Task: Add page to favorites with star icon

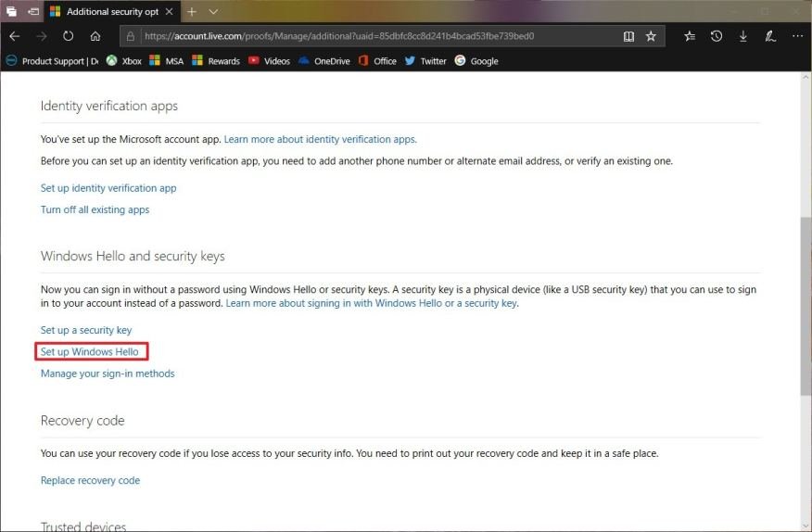Action: tap(651, 36)
